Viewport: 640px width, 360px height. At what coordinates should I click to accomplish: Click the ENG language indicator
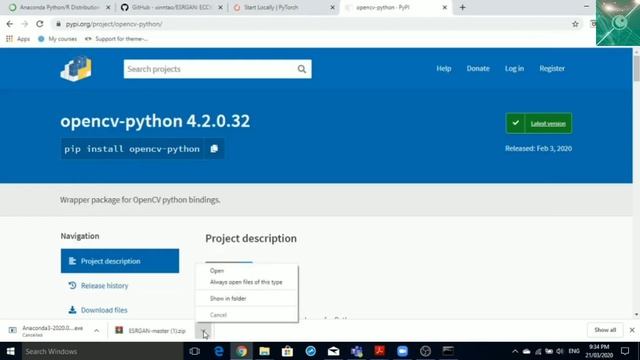pyautogui.click(x=574, y=351)
